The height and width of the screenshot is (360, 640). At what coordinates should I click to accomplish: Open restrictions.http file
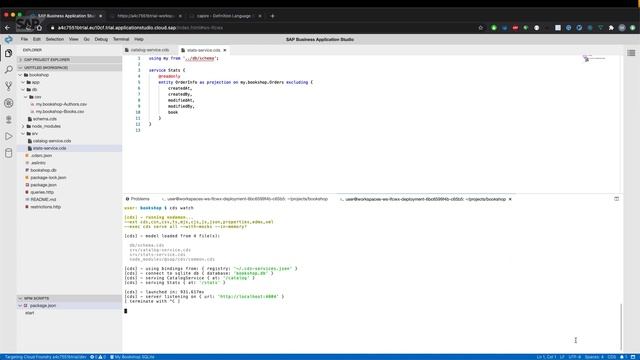click(45, 207)
